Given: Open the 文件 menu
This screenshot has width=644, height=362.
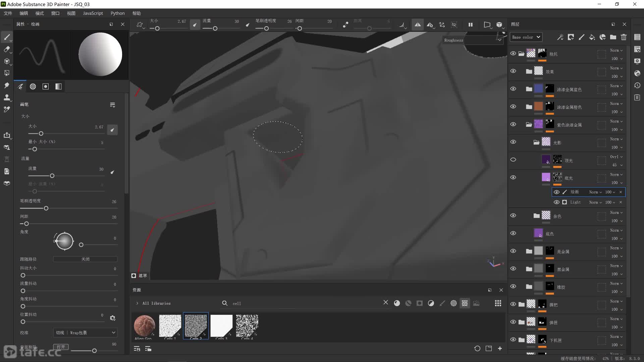Looking at the screenshot, I should [8, 13].
